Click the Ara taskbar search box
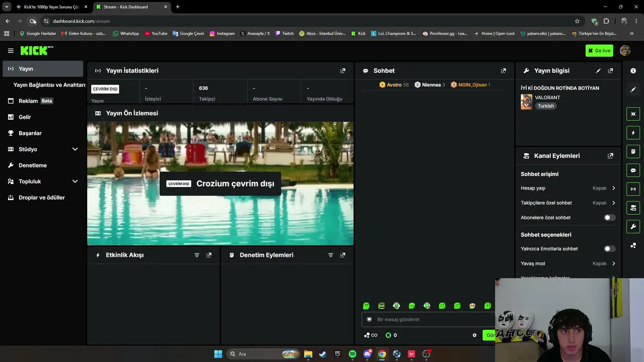This screenshot has width=644, height=362. [263, 354]
